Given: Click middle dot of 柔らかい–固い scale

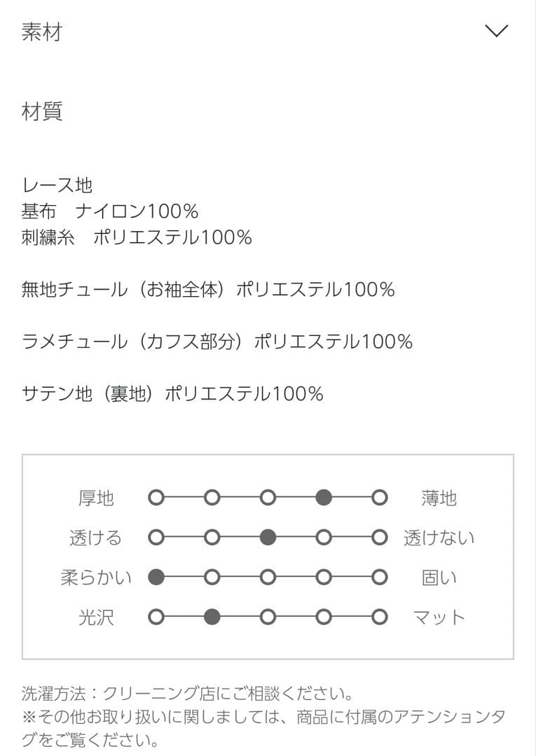Looking at the screenshot, I should [x=268, y=577].
